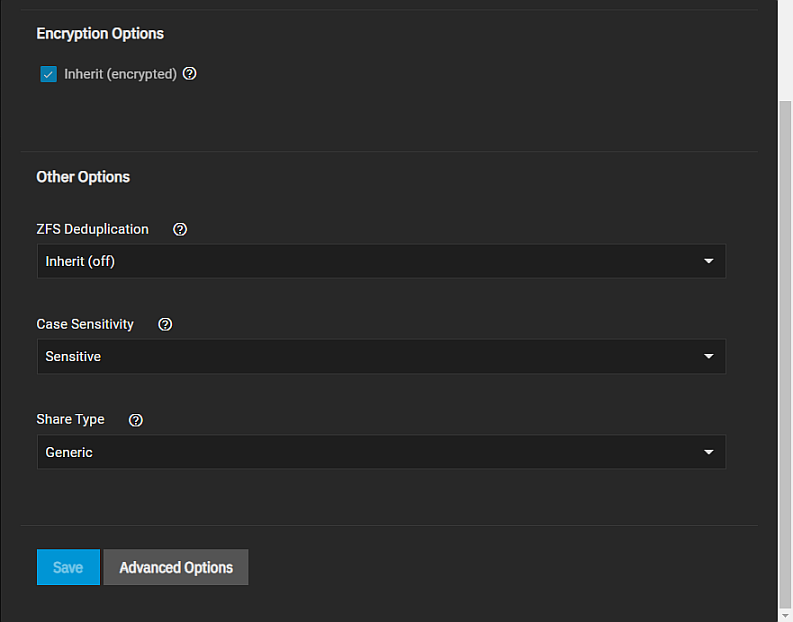Expand the Case Sensitivity dropdown
Image resolution: width=793 pixels, height=622 pixels.
(x=380, y=357)
